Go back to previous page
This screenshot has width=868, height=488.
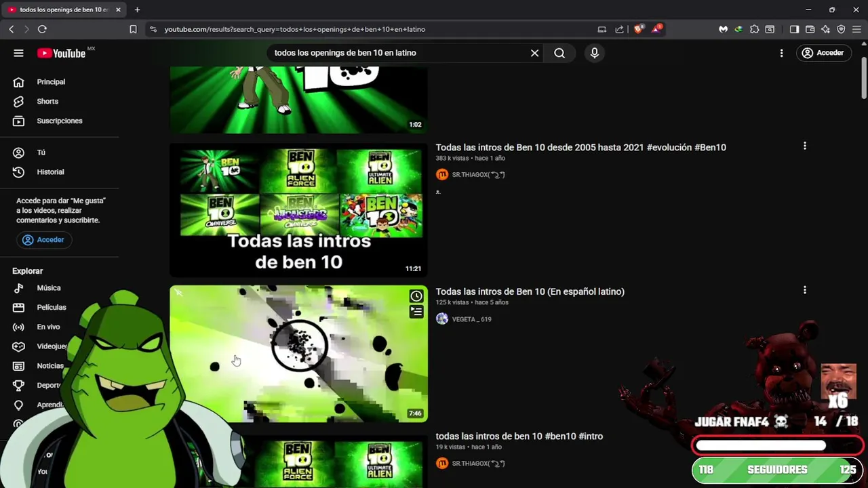(11, 29)
